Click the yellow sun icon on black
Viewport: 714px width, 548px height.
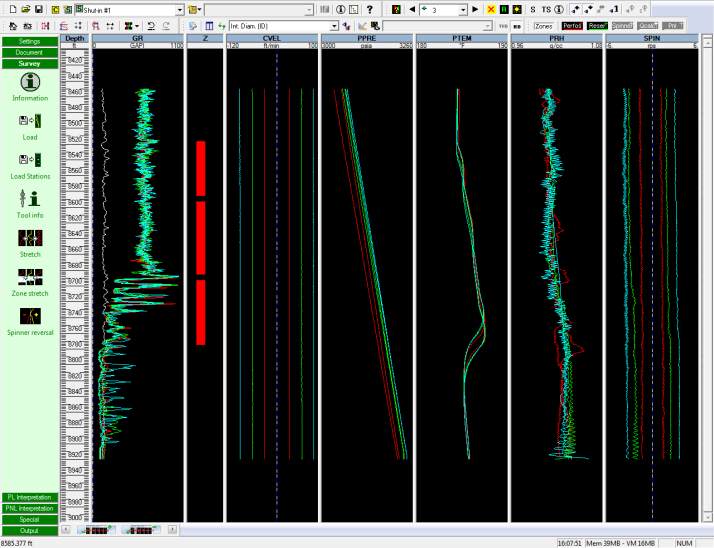click(517, 9)
